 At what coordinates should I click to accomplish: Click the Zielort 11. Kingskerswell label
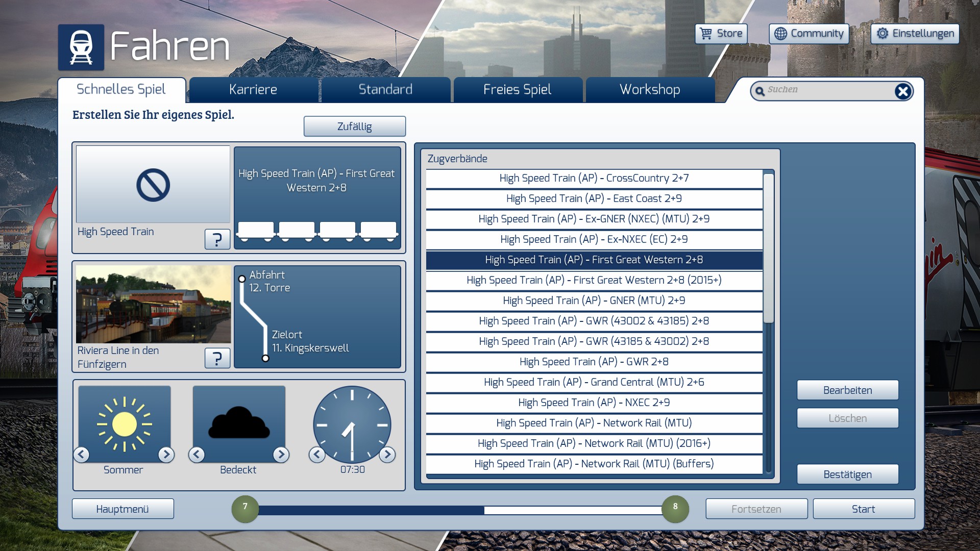pos(310,341)
